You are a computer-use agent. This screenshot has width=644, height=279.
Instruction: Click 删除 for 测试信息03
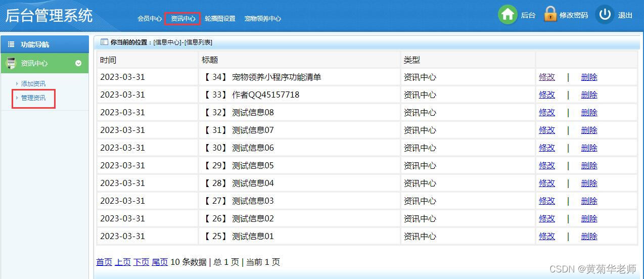tap(589, 201)
